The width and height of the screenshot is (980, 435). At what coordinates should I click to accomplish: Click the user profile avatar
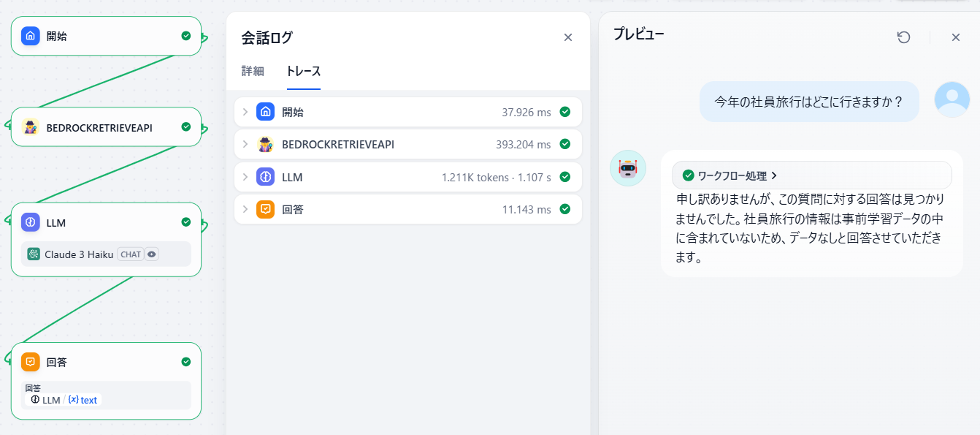tap(952, 100)
